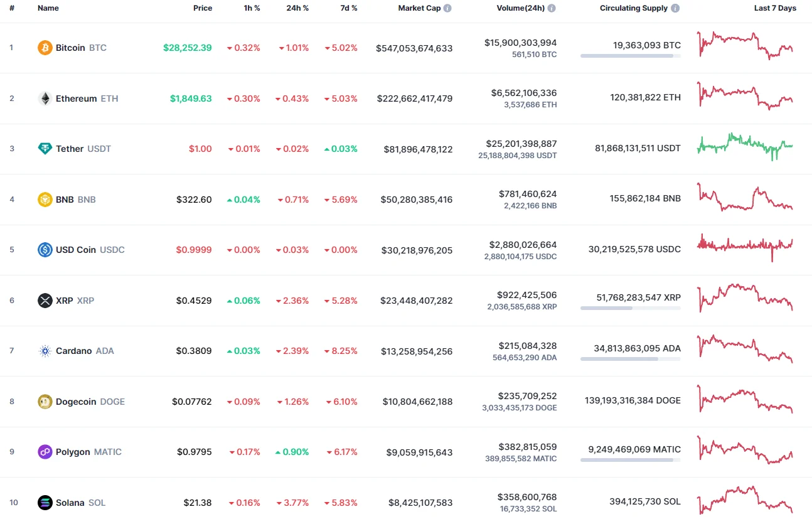The image size is (812, 524).
Task: Click Bitcoin's circulating supply progress bar
Action: pyautogui.click(x=630, y=56)
